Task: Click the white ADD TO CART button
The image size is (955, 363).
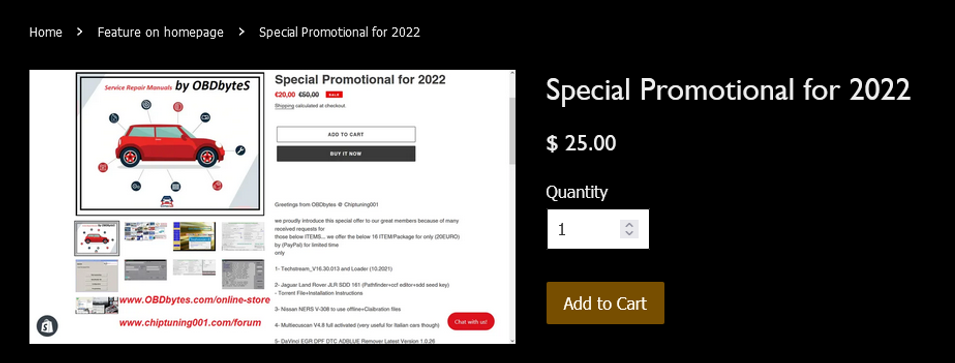Action: [x=346, y=134]
